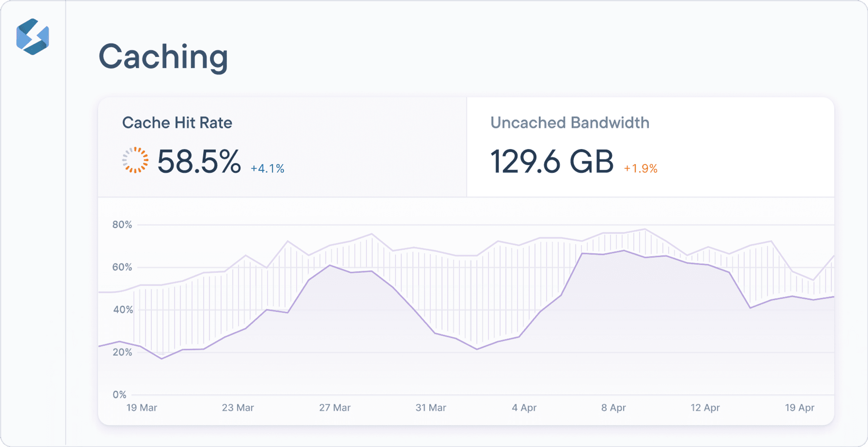Toggle the Cache Hit Rate series visibility
868x447 pixels.
pyautogui.click(x=281, y=147)
